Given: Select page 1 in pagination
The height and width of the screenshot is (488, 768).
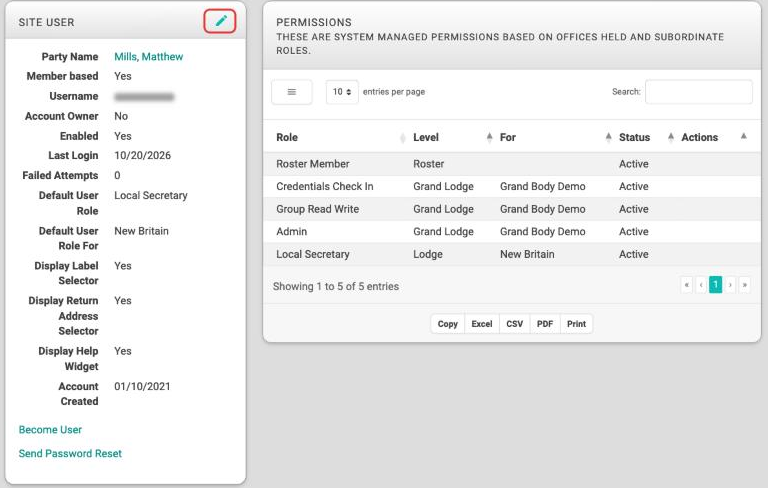Looking at the screenshot, I should pos(716,285).
